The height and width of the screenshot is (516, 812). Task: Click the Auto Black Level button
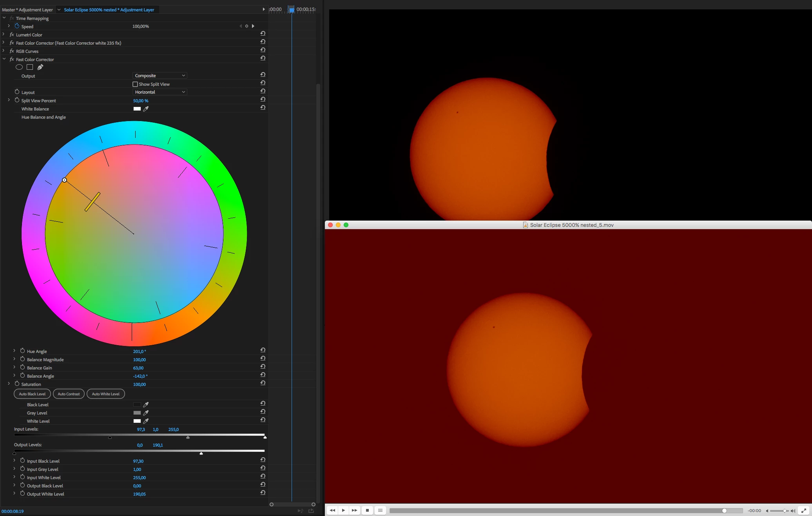32,394
